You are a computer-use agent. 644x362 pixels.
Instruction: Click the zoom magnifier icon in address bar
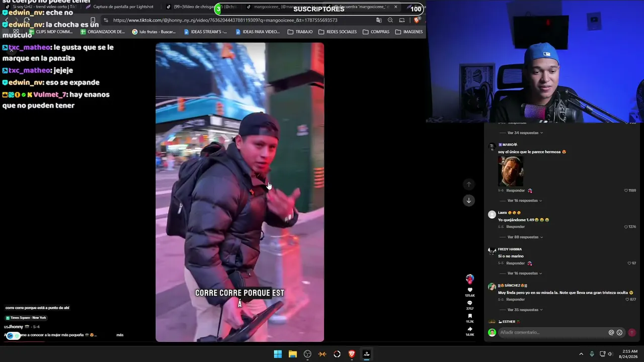coord(390,20)
